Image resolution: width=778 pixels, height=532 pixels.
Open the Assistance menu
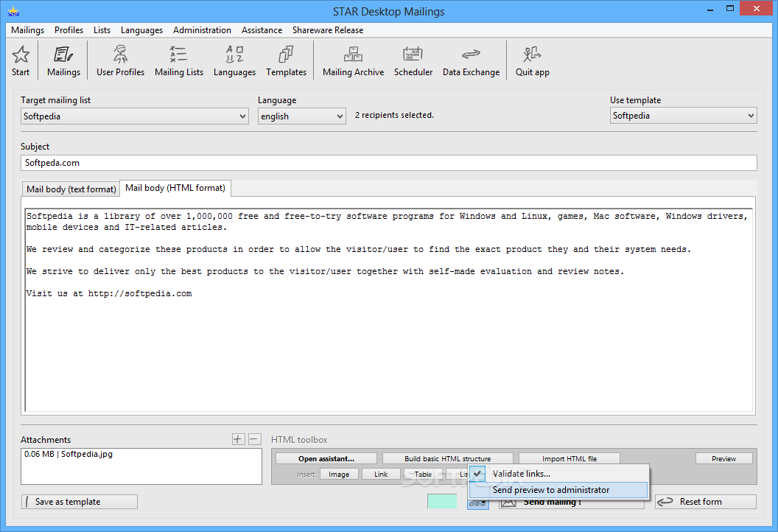(x=262, y=29)
